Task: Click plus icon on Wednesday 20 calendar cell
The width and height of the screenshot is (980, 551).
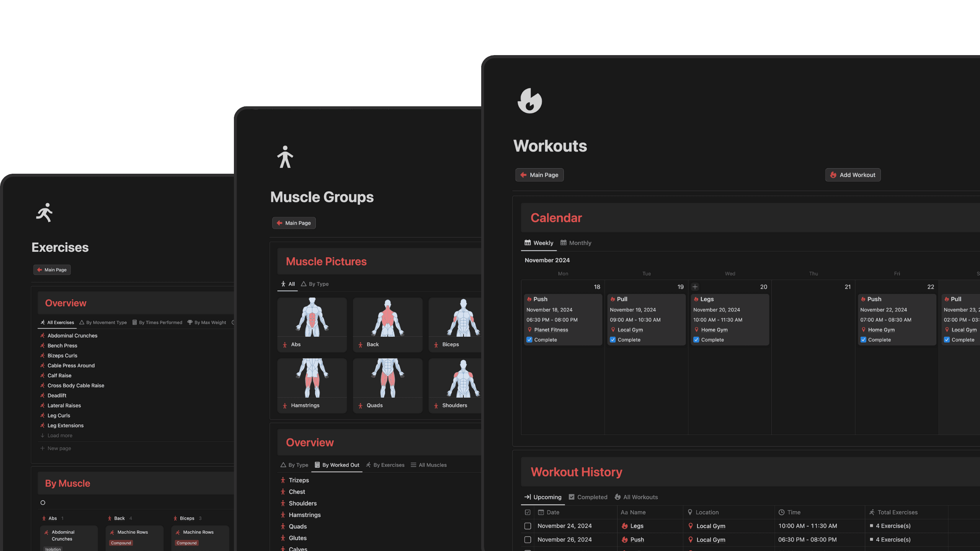Action: point(695,287)
